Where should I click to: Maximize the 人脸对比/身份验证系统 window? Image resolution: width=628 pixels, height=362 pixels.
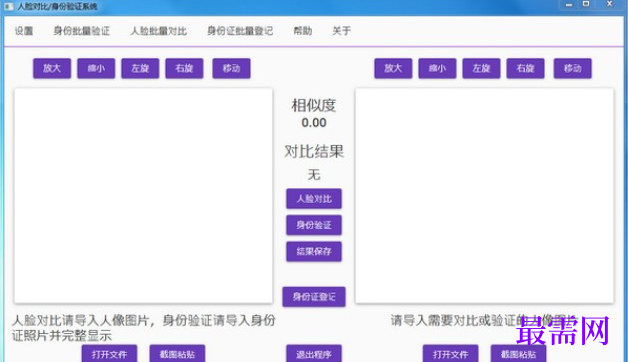click(x=586, y=4)
